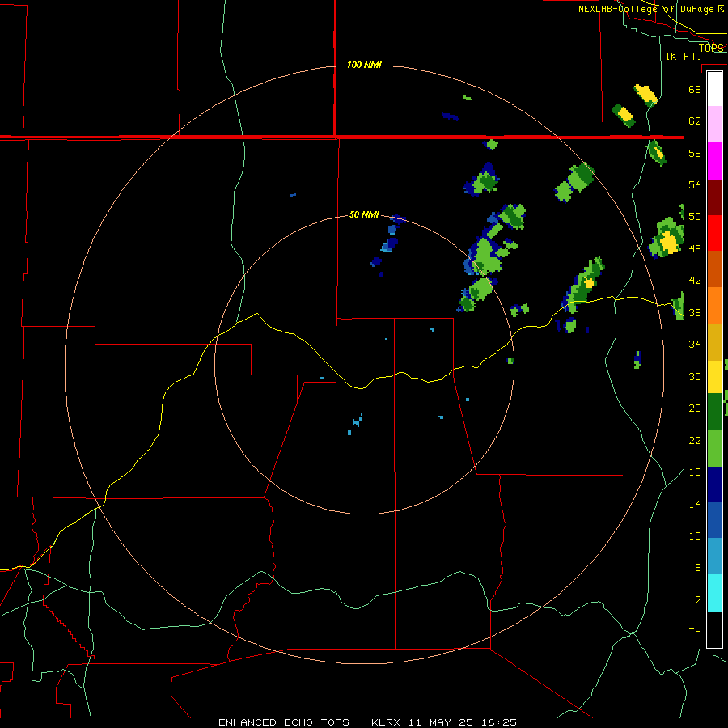Screen dimensions: 728x728
Task: Click the NEXLAB-College of DuPage credit text
Action: pos(651,9)
